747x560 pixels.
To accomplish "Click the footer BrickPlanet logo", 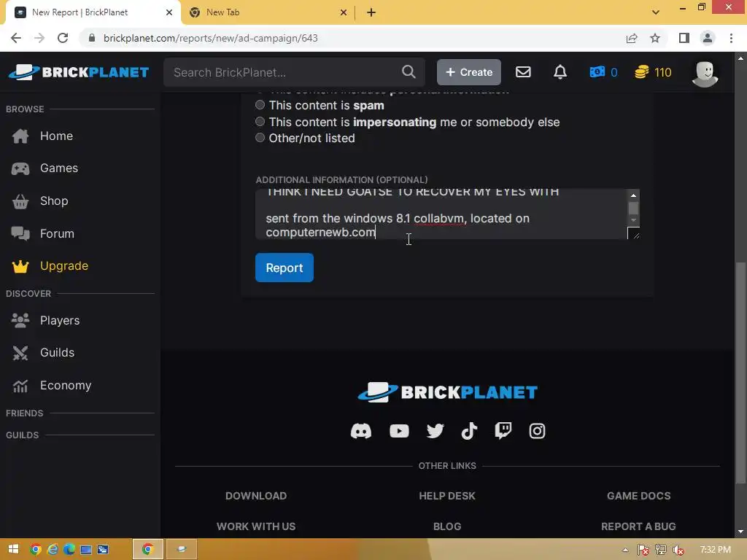I will (x=448, y=392).
